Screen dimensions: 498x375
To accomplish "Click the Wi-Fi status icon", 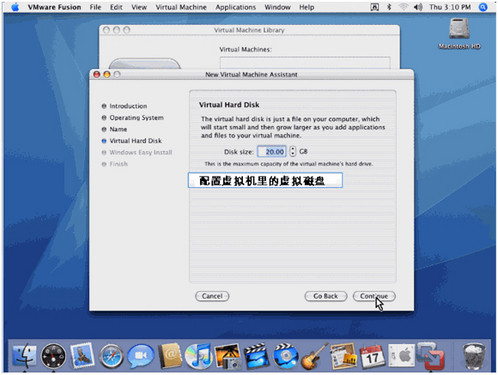I will click(x=404, y=7).
